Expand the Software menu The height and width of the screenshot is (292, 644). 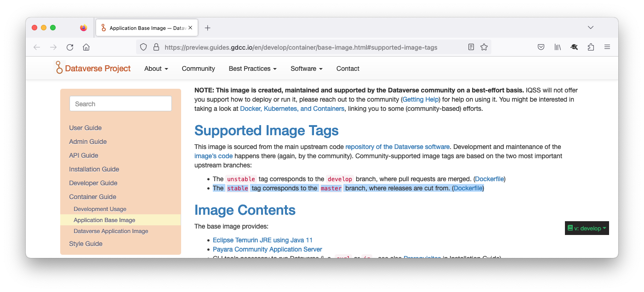pyautogui.click(x=307, y=69)
